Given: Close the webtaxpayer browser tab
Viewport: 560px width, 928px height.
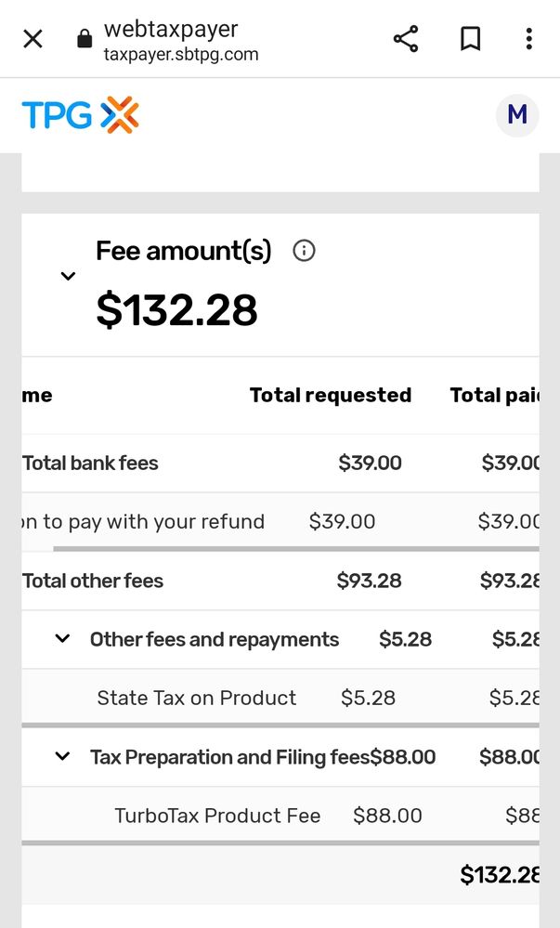Looking at the screenshot, I should coord(33,39).
